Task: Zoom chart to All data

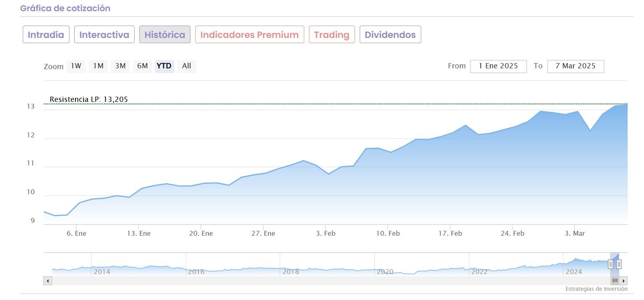Action: [x=186, y=66]
